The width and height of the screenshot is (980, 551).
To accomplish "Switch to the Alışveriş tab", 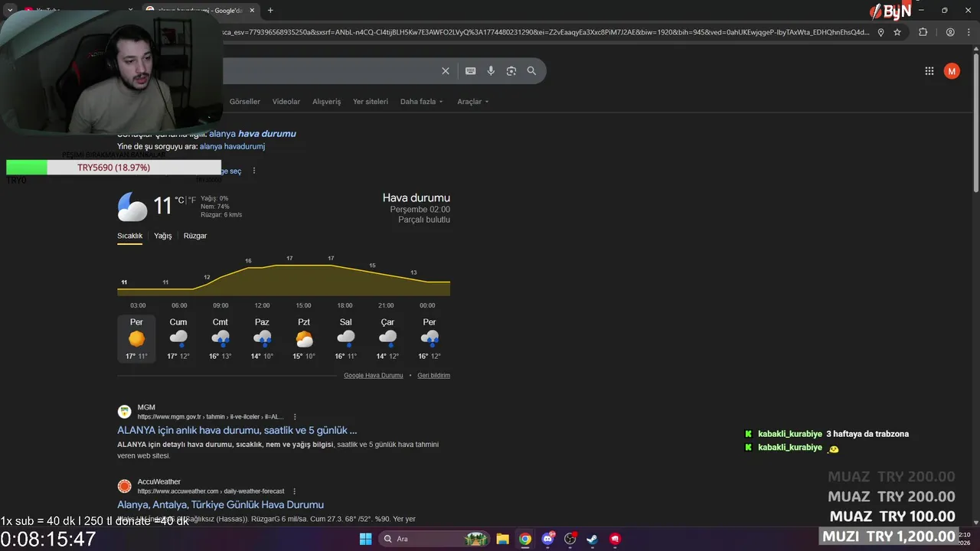I will (x=326, y=102).
